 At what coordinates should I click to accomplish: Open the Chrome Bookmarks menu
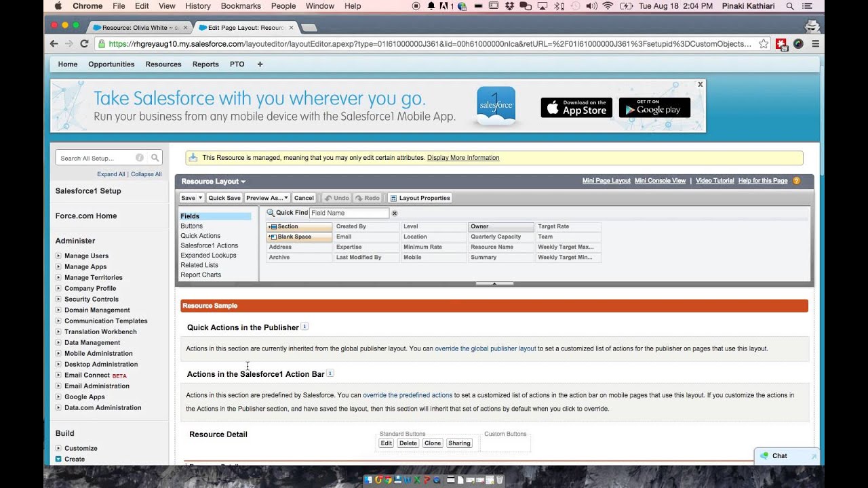tap(241, 6)
